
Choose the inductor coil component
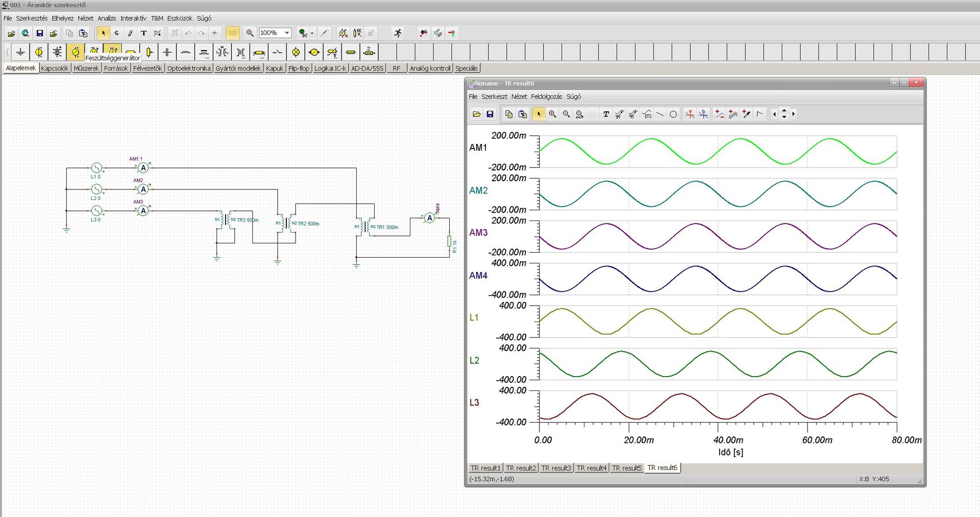click(186, 52)
